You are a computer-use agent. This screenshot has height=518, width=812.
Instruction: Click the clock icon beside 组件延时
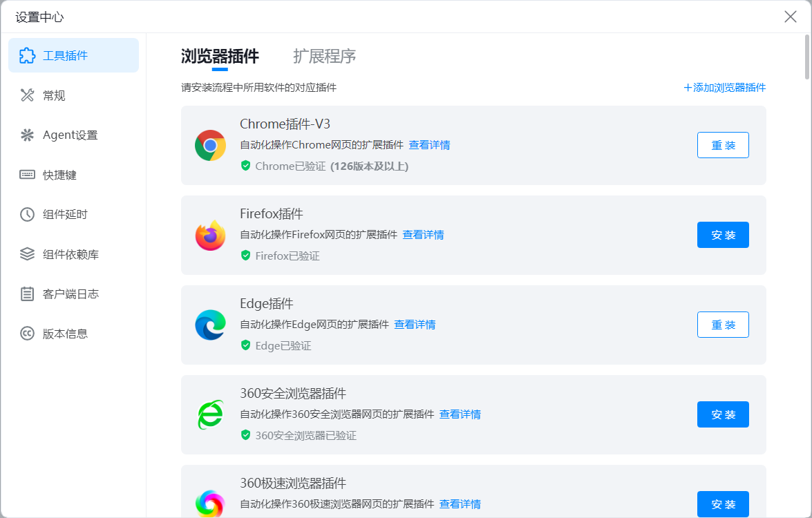pos(27,214)
